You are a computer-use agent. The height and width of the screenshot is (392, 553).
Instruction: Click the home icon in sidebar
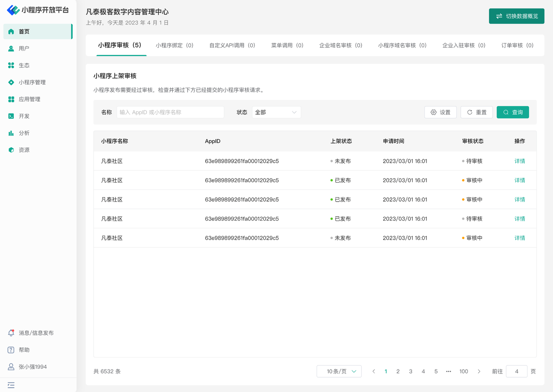[11, 32]
